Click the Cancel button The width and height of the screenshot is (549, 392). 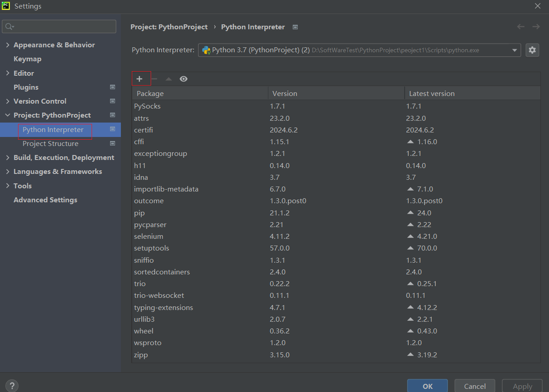[x=475, y=386]
